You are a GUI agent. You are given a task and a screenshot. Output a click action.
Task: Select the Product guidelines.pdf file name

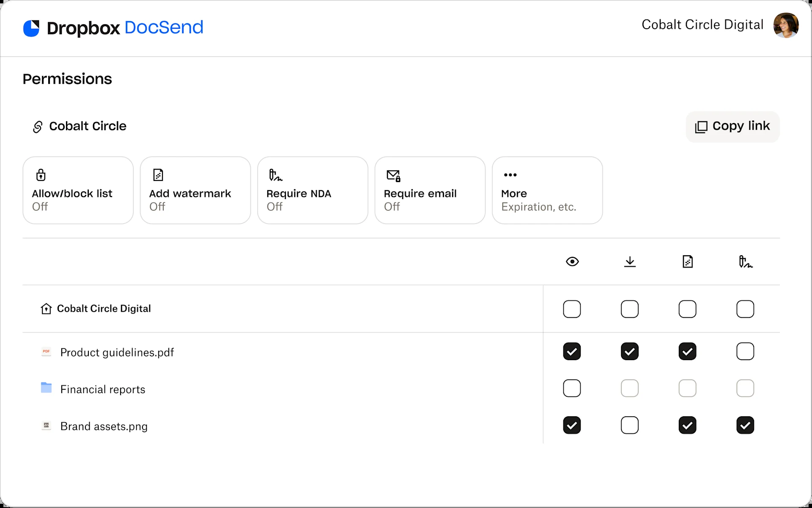pyautogui.click(x=117, y=352)
